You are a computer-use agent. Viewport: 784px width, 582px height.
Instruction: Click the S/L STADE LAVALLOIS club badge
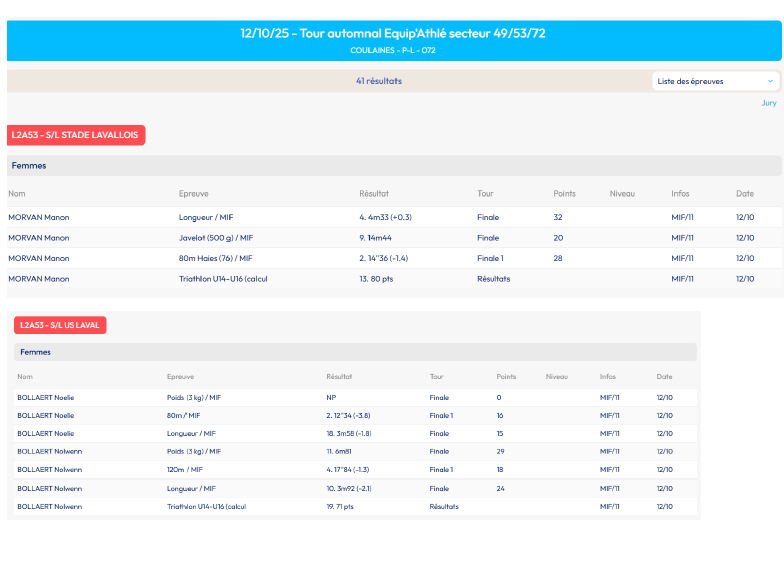click(x=76, y=135)
